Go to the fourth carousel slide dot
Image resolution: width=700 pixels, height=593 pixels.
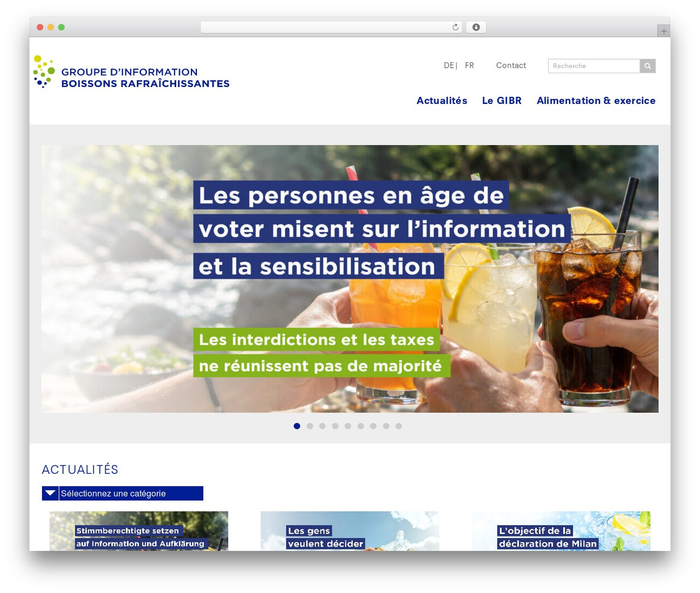(335, 426)
